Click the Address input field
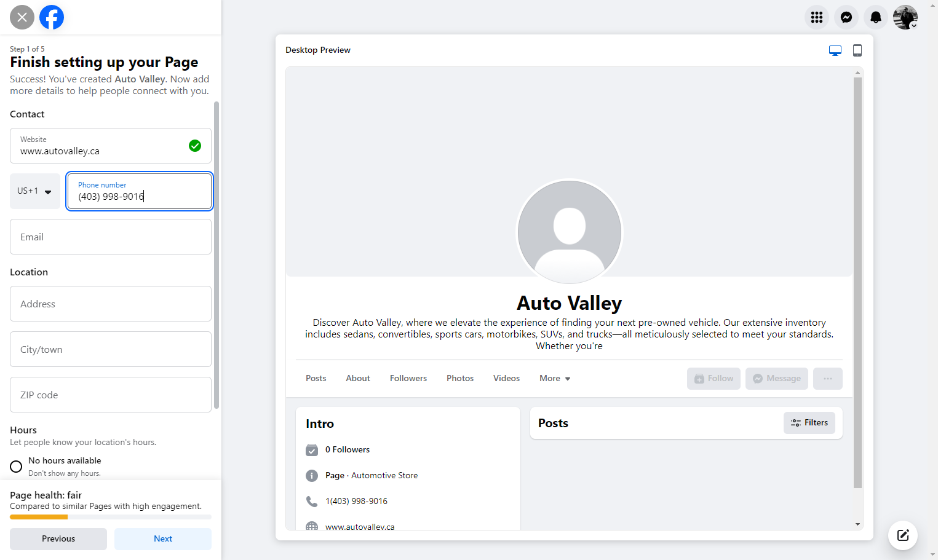938x560 pixels. (x=111, y=304)
